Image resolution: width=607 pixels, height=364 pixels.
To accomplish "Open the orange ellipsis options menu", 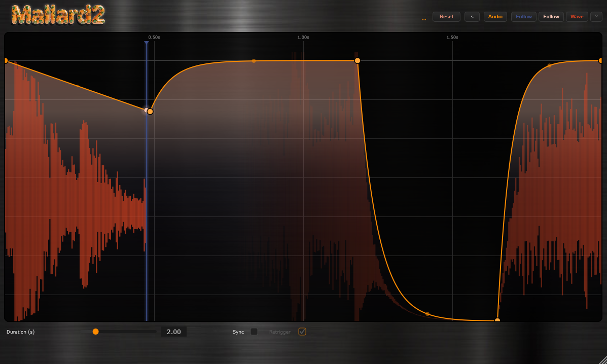I will [423, 18].
